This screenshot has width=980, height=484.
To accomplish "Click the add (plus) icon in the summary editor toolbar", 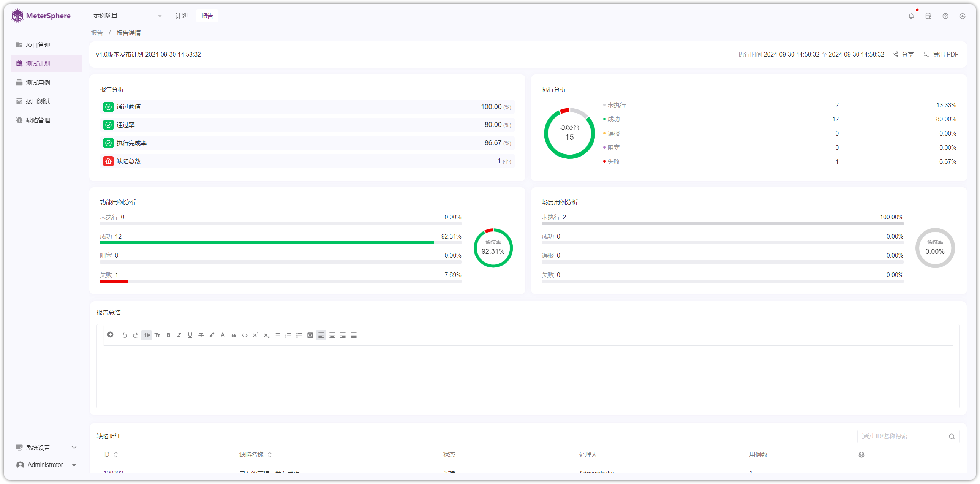I will pos(110,335).
